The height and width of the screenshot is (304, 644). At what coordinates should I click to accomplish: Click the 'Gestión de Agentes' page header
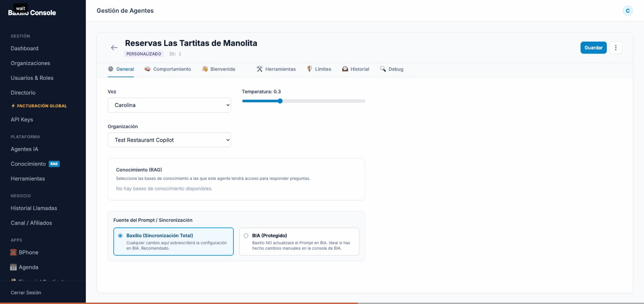pyautogui.click(x=125, y=11)
